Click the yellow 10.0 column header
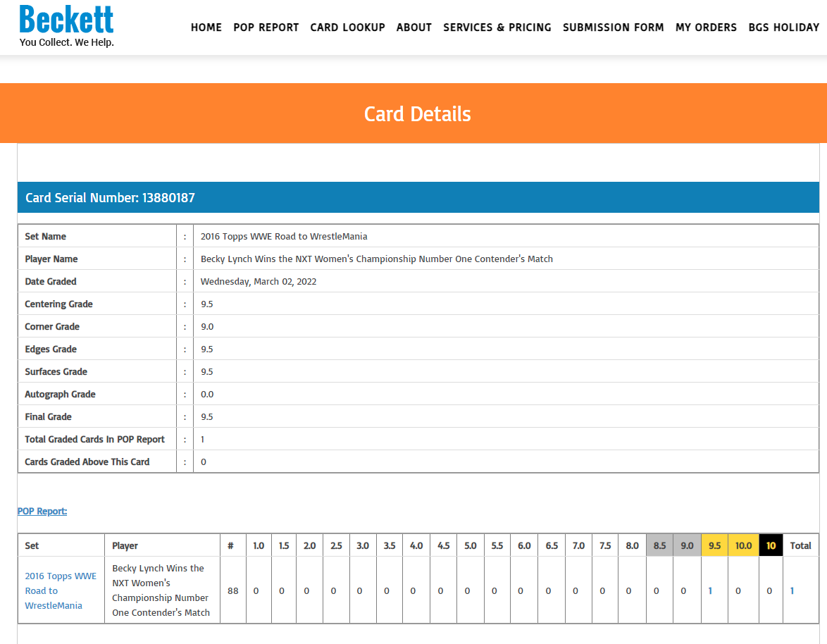The height and width of the screenshot is (644, 827). [744, 545]
